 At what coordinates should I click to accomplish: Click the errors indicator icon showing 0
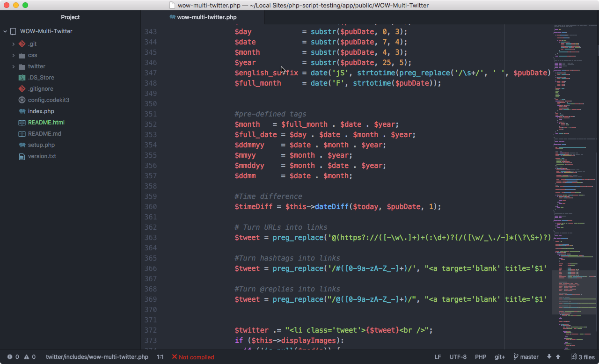tap(10, 357)
